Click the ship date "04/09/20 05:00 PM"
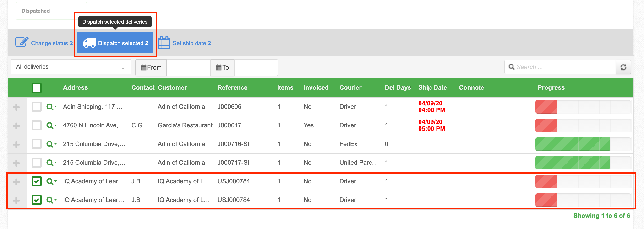The height and width of the screenshot is (229, 644). pos(432,125)
